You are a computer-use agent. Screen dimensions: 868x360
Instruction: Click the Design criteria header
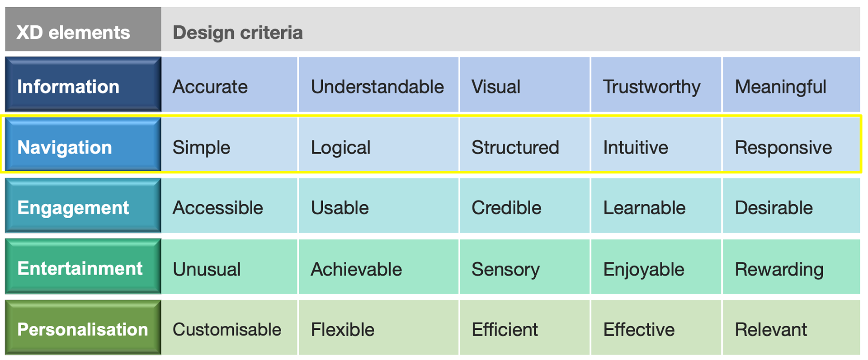click(511, 29)
